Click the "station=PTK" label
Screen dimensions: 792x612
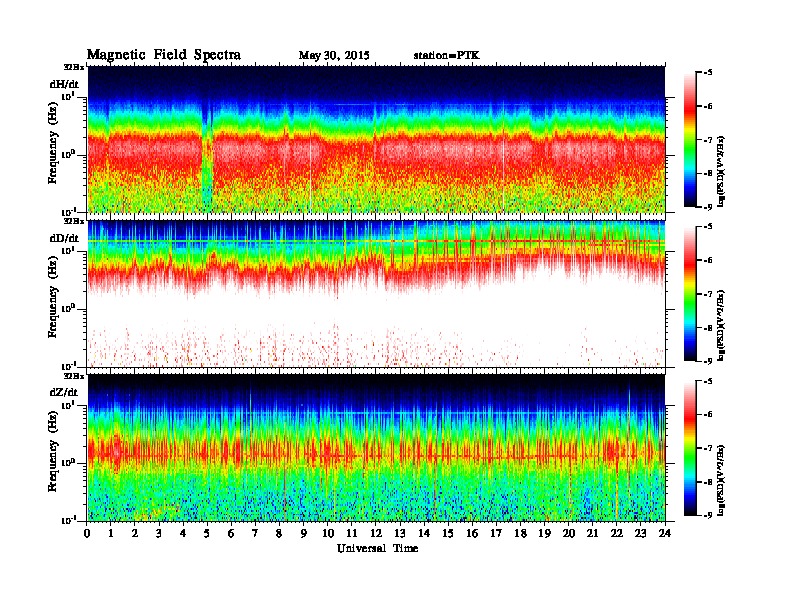click(x=446, y=55)
